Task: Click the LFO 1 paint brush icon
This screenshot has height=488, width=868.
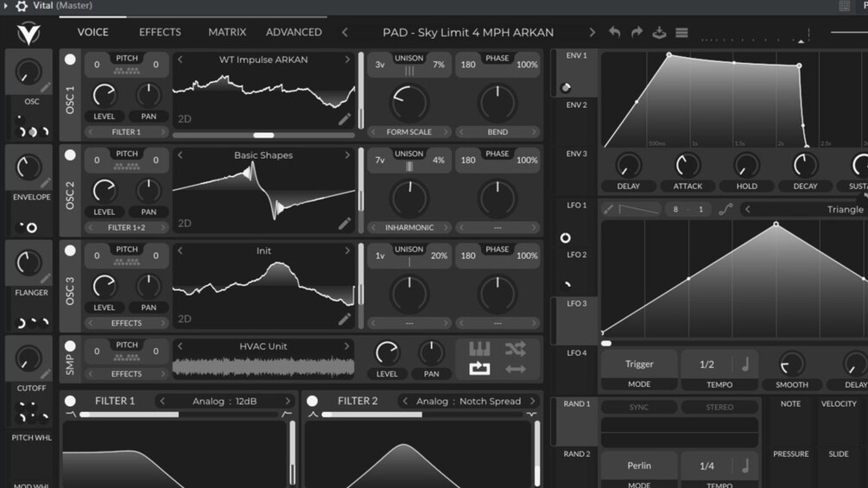Action: pyautogui.click(x=608, y=209)
